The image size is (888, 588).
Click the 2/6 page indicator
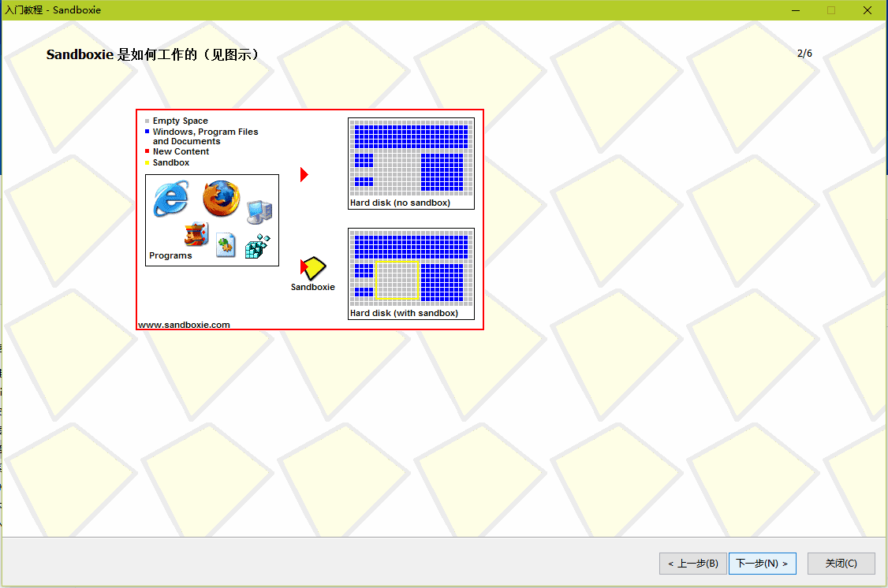[x=805, y=54]
